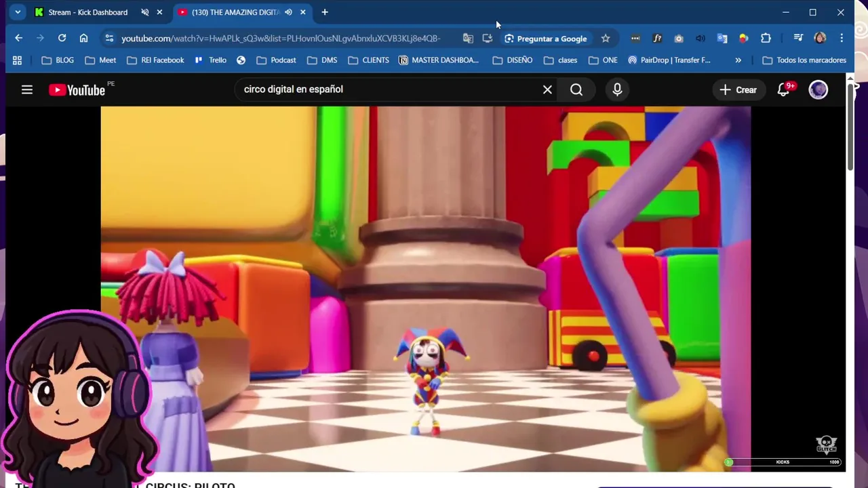Open the apps grid shortcut
Screen dimensions: 868x488
(17, 60)
